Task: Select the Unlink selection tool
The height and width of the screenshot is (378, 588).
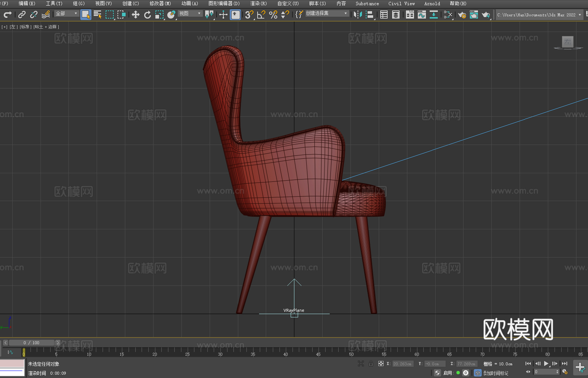Action: [x=33, y=14]
